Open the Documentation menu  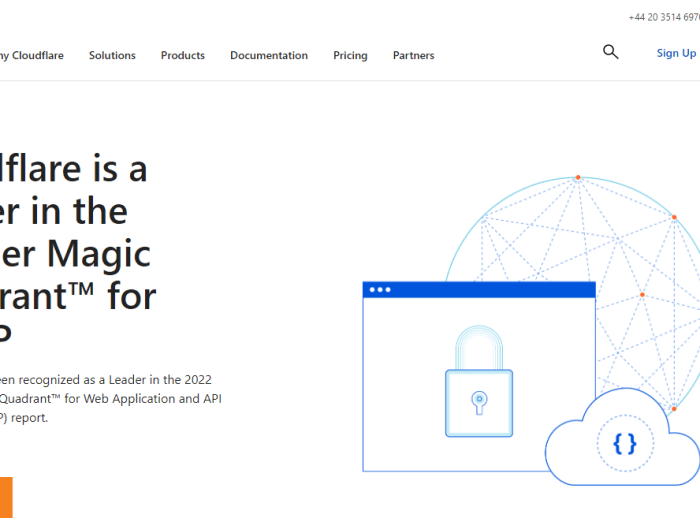[269, 55]
